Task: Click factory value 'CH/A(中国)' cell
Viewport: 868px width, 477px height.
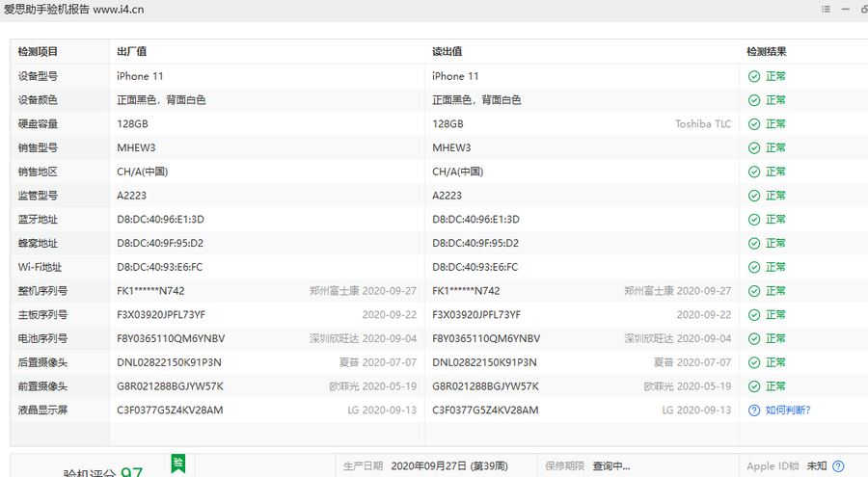Action: pyautogui.click(x=143, y=172)
